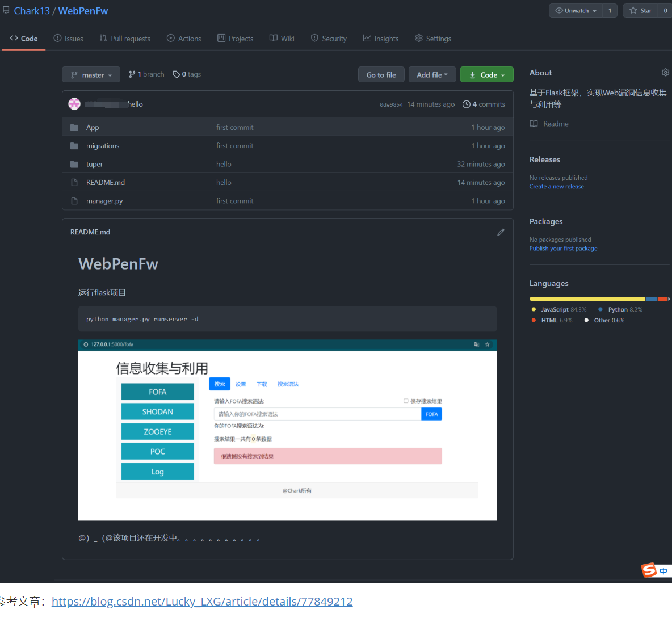Open the manager.py file

tap(104, 201)
